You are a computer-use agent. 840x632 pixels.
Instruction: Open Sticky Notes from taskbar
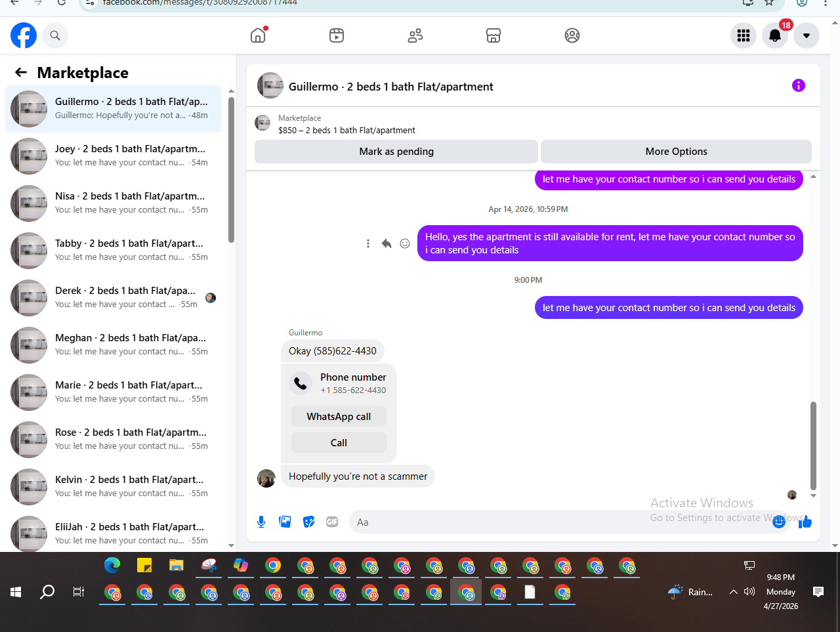click(x=144, y=565)
